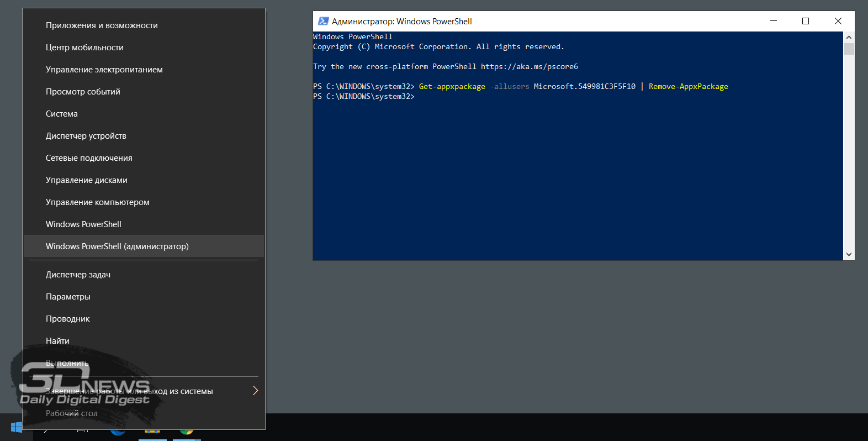Click the PowerShell scrollbar up arrow
Viewport: 868px width, 441px height.
coord(849,37)
